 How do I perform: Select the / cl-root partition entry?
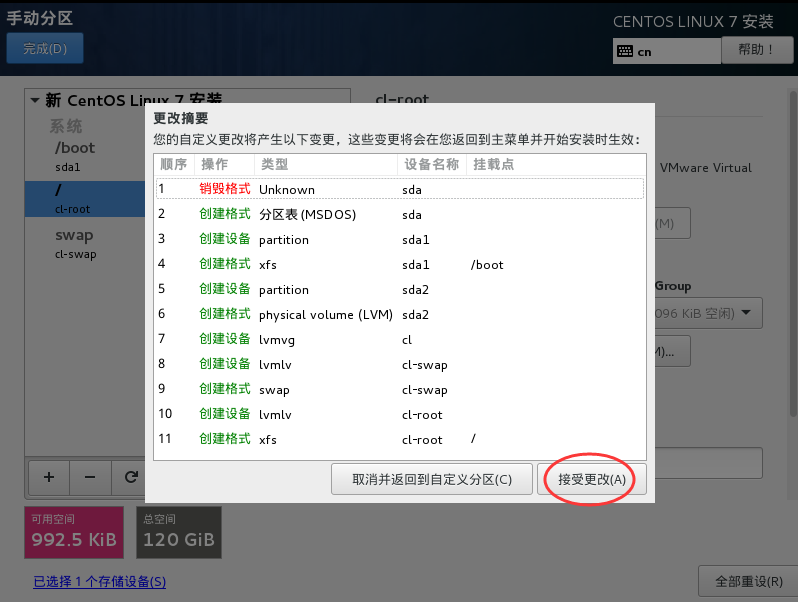pyautogui.click(x=85, y=198)
